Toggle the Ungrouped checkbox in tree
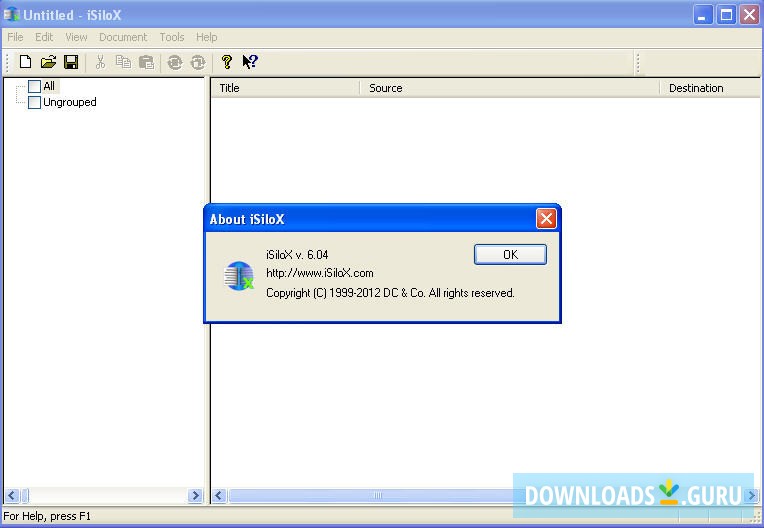The image size is (764, 528). pos(34,102)
